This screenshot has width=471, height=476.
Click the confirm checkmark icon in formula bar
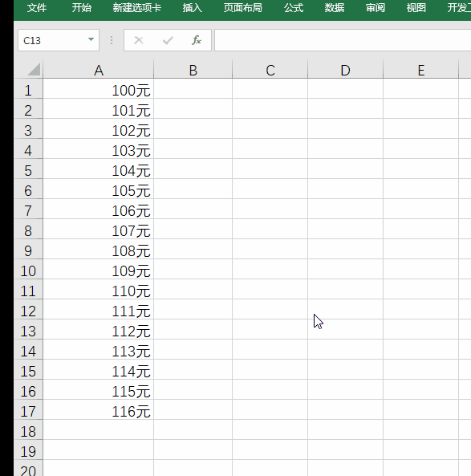coord(168,40)
